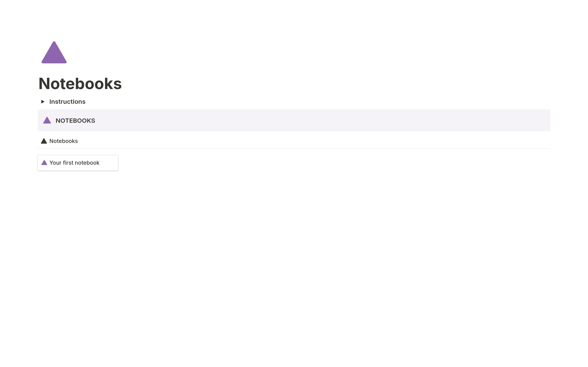Click the purple triangle in the NOTEBOOKS callout
Screen dimensions: 588x367
pos(47,120)
